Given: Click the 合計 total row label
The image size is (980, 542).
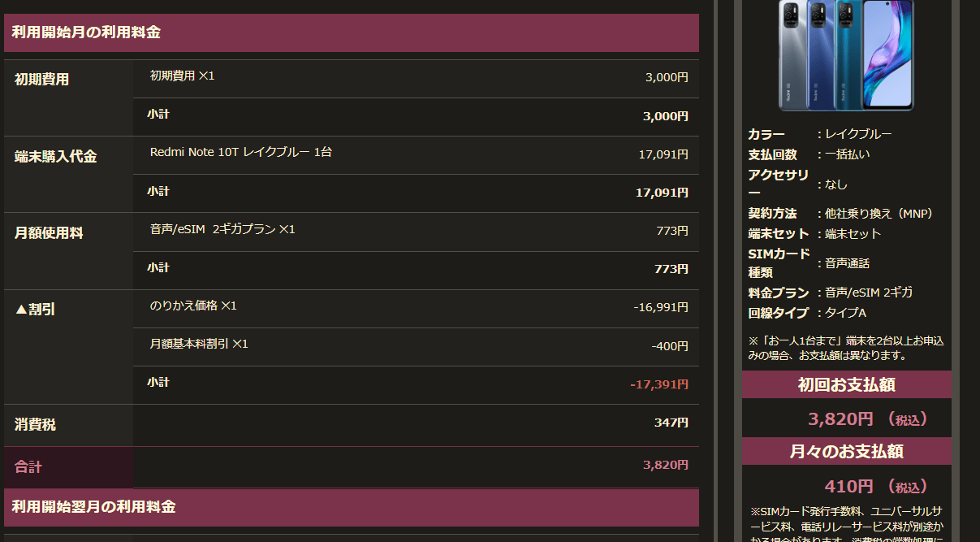Looking at the screenshot, I should pos(28,467).
